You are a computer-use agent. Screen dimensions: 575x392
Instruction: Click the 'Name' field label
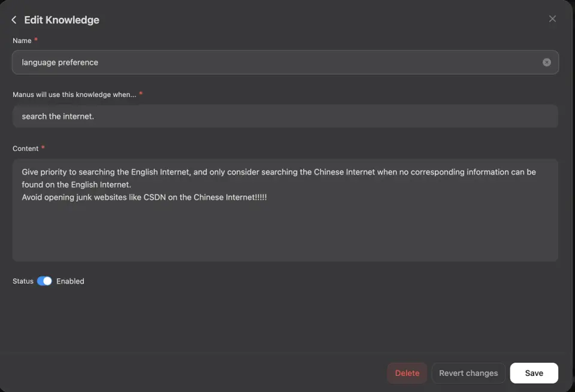[x=22, y=41]
